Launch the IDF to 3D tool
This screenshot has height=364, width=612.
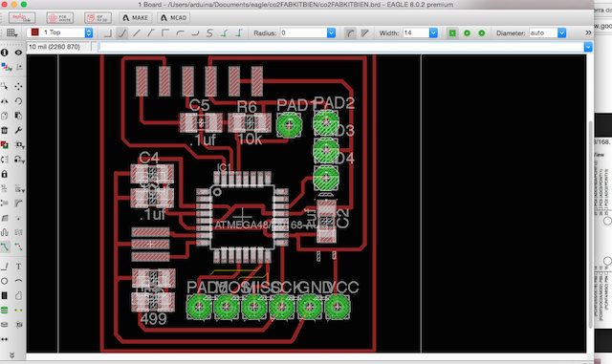[x=98, y=18]
